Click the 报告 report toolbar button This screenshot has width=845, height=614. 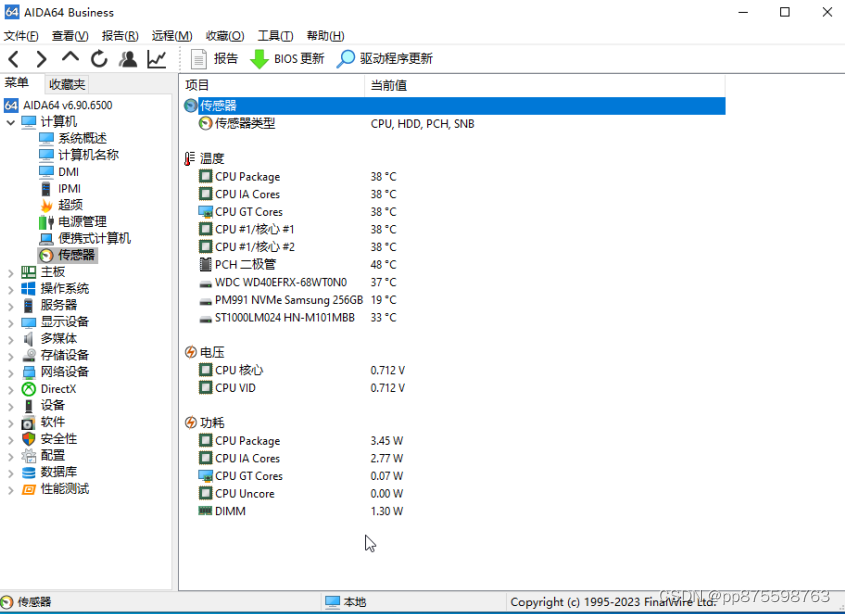214,59
